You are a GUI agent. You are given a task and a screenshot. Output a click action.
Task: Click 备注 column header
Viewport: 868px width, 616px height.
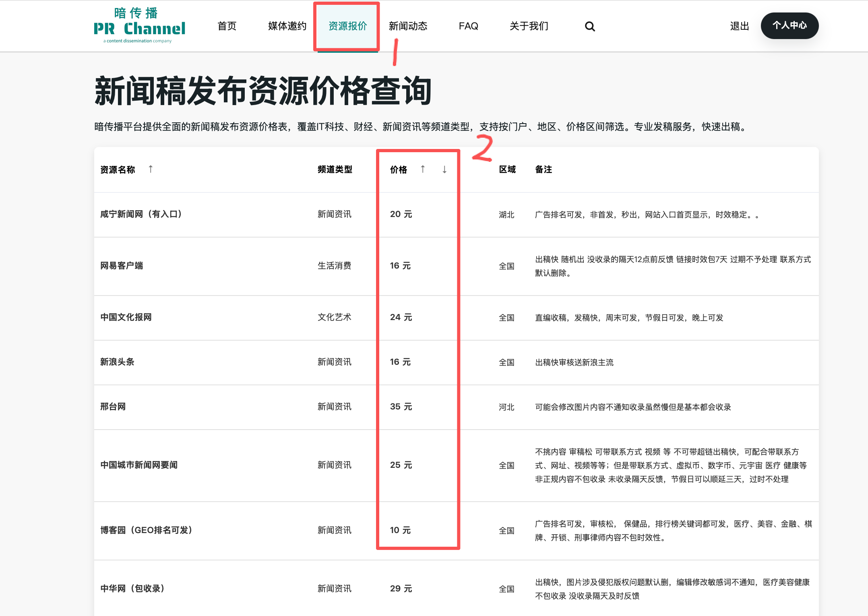click(x=544, y=170)
